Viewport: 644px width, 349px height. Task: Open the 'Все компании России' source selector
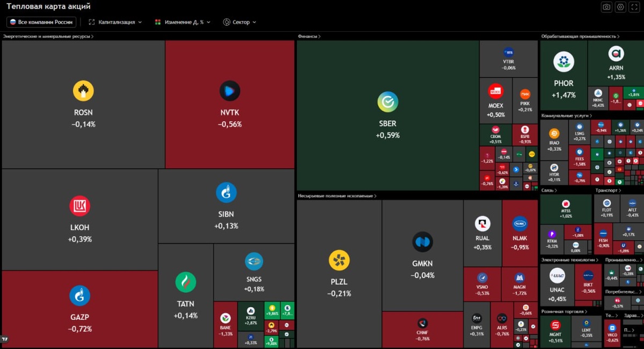[41, 22]
